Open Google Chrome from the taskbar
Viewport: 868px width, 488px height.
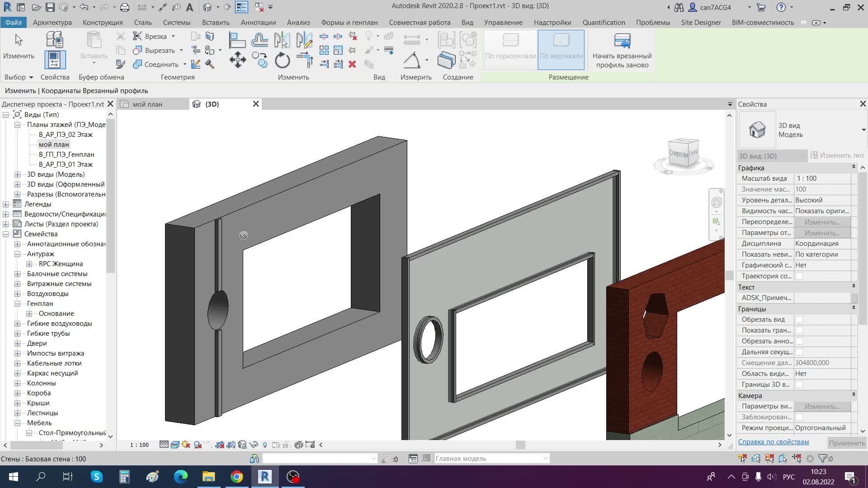[x=236, y=477]
